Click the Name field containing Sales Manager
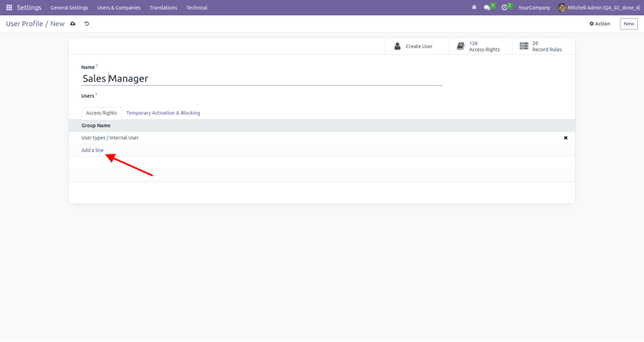Viewport: 644px width, 342px height. coord(261,78)
